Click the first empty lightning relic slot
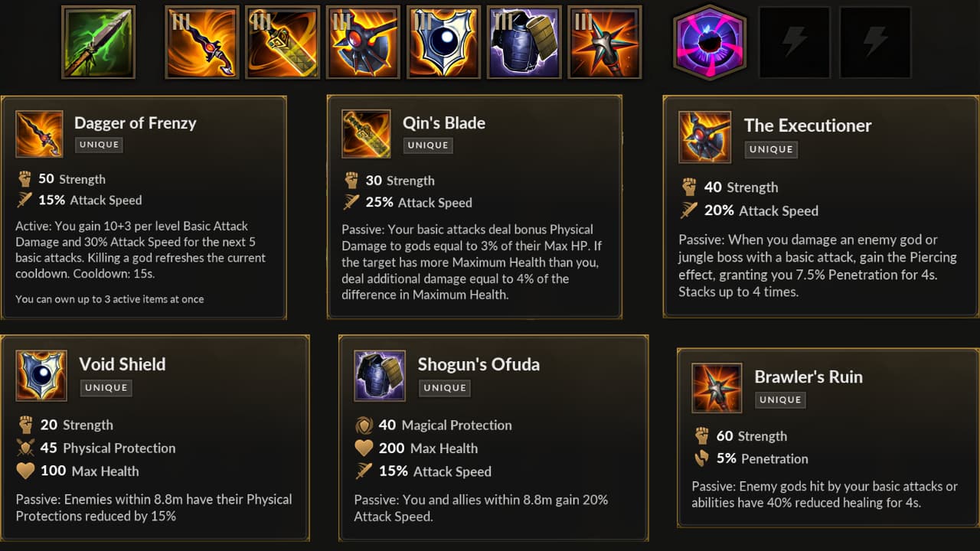The image size is (980, 551). click(x=794, y=42)
